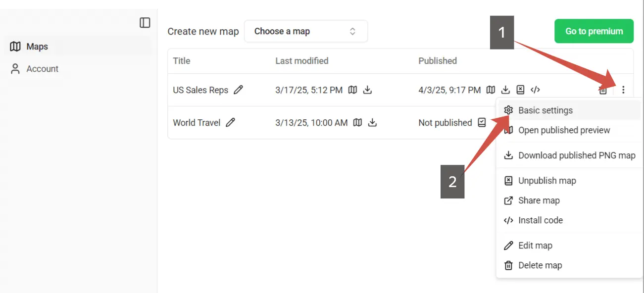Viewport: 644px width, 293px height.
Task: Download the US Sales Reps last modified map
Action: pos(367,90)
